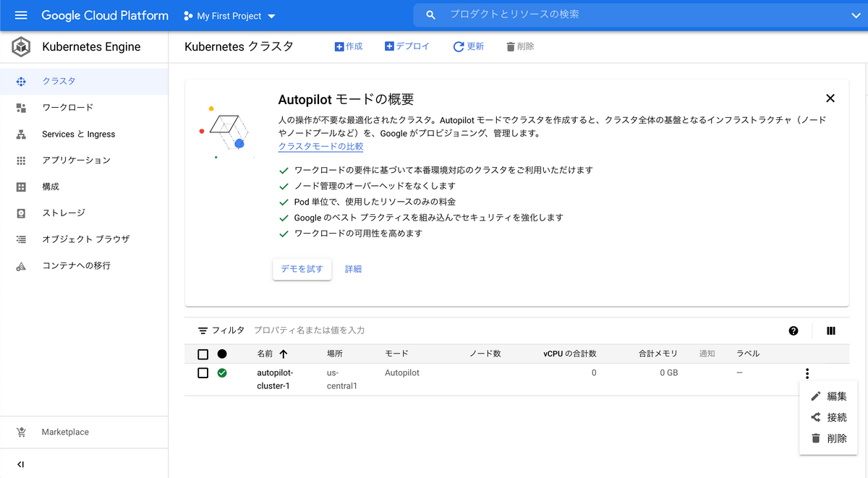Image resolution: width=868 pixels, height=478 pixels.
Task: Click the workload icon beside ワークロード
Action: tap(21, 108)
